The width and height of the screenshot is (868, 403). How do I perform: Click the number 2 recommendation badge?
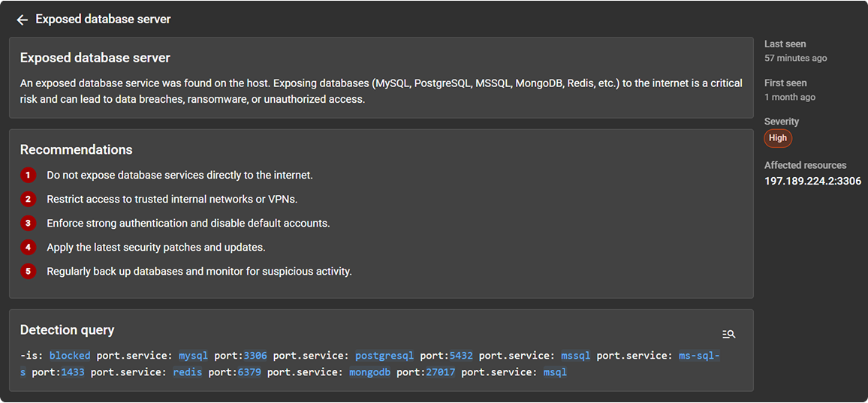click(29, 199)
